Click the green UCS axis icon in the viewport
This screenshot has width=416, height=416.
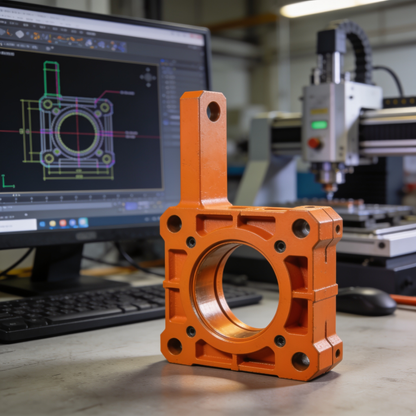point(7,182)
